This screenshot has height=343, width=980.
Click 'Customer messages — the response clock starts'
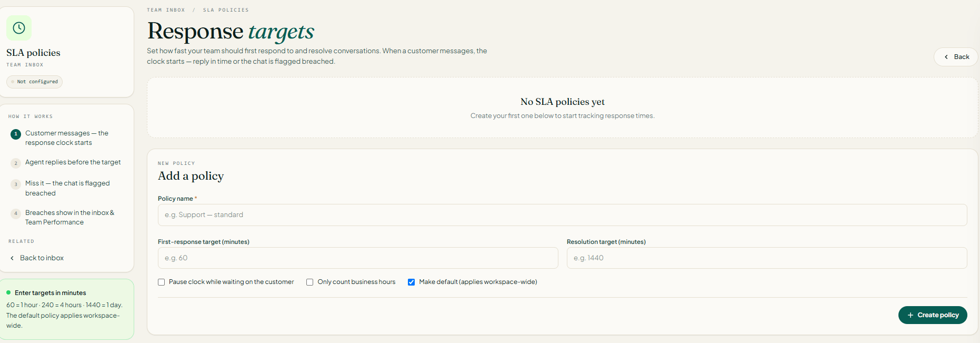point(67,138)
